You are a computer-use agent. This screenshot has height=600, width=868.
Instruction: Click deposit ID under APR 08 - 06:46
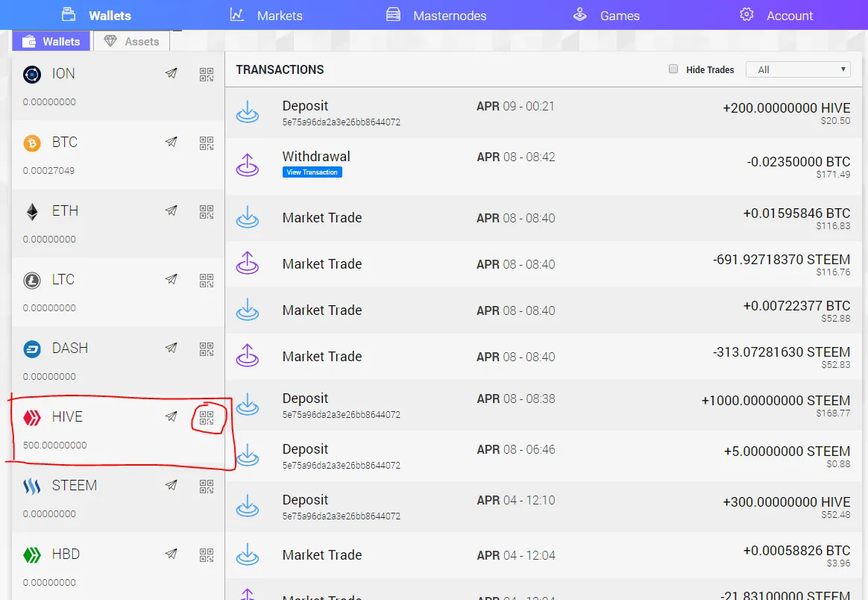pos(341,466)
